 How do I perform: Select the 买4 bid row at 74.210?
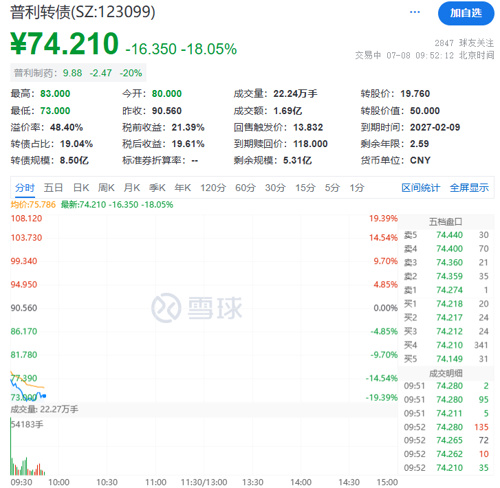click(x=446, y=345)
